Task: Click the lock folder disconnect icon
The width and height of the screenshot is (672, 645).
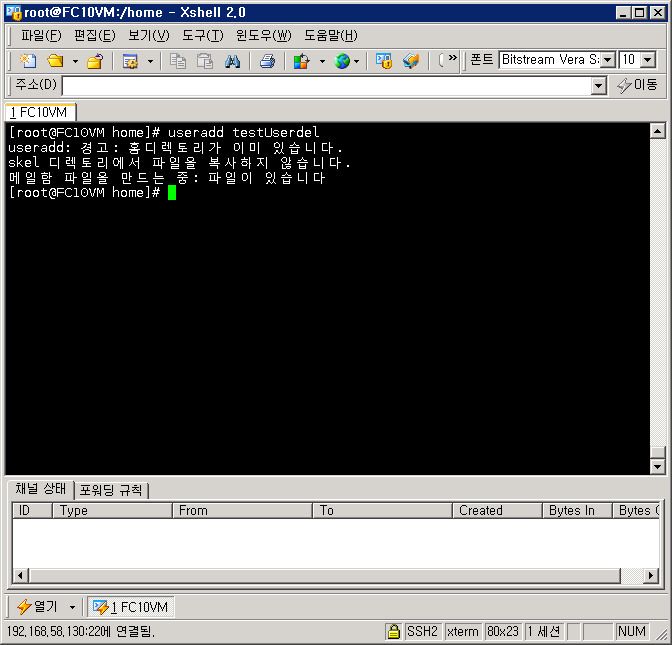Action: (x=95, y=61)
